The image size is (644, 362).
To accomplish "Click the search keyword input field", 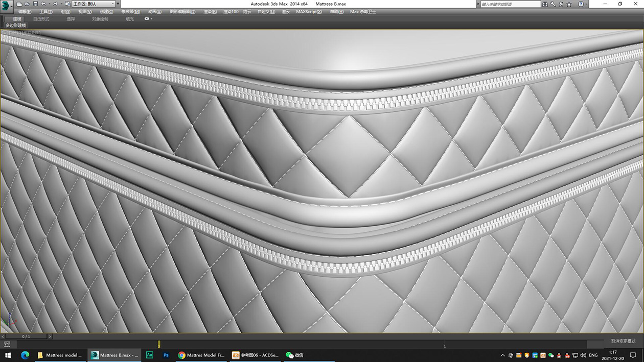I will point(510,4).
